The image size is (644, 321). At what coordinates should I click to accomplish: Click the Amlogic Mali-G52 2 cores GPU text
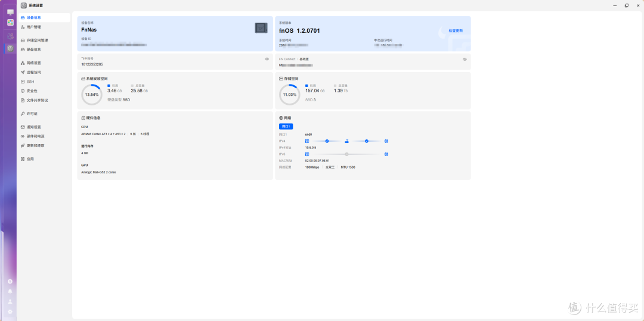98,172
